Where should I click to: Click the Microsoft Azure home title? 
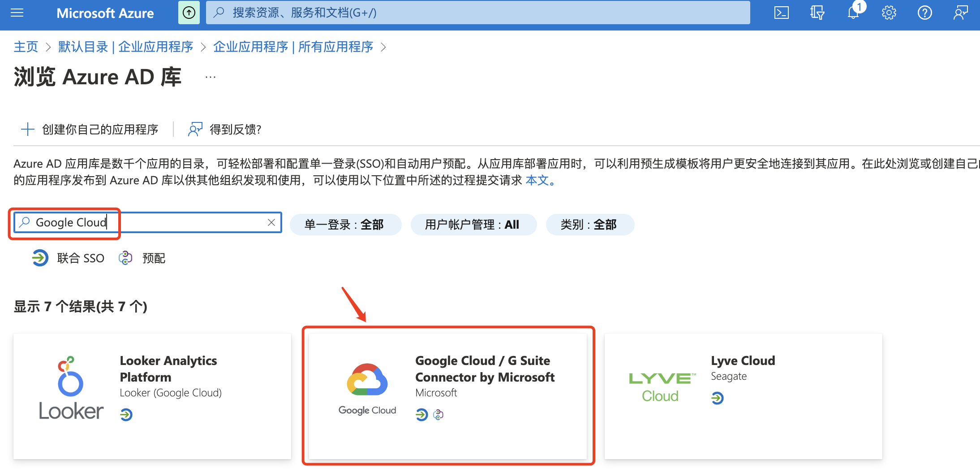point(105,13)
